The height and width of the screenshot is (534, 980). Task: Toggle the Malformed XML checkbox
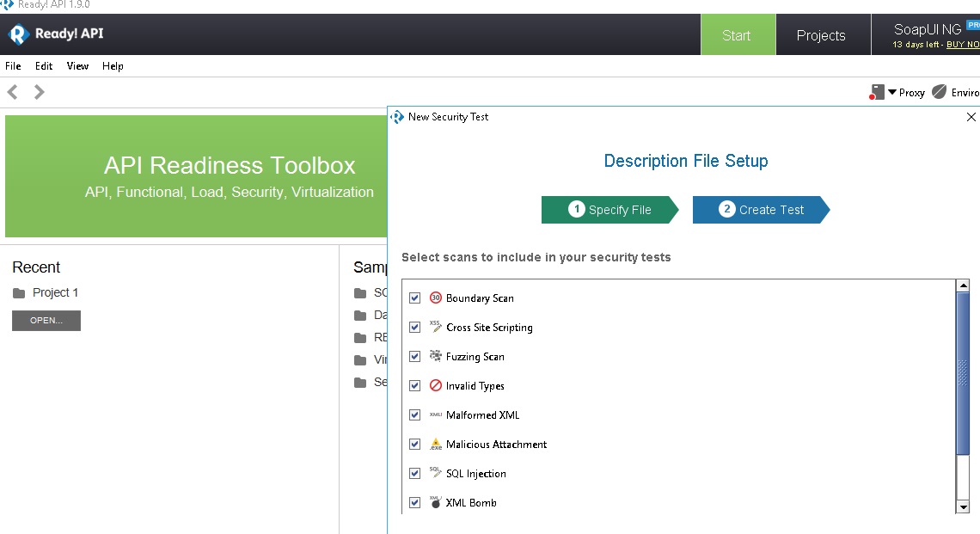[415, 415]
